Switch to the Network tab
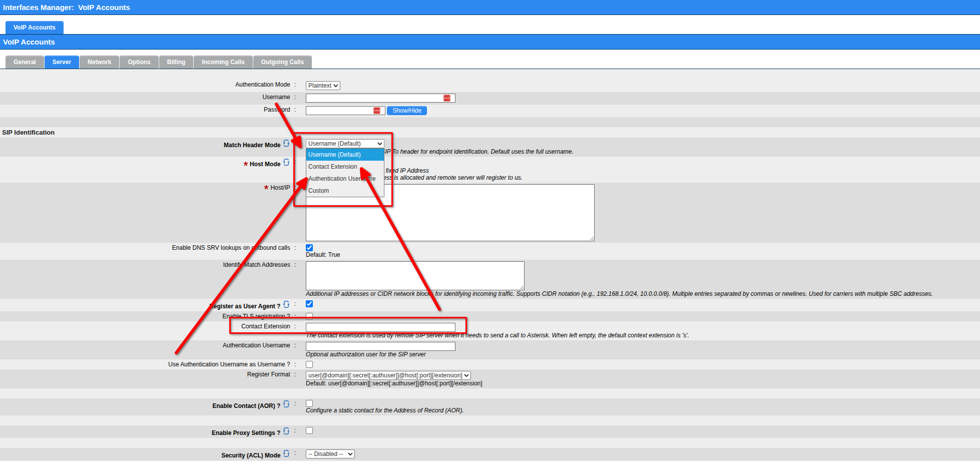The image size is (980, 461). pos(99,62)
